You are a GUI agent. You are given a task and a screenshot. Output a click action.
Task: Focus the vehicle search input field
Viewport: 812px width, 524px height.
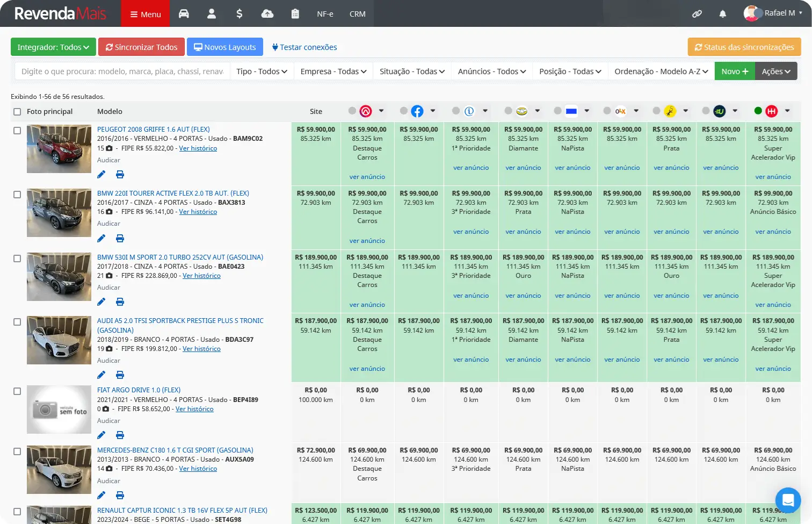122,71
